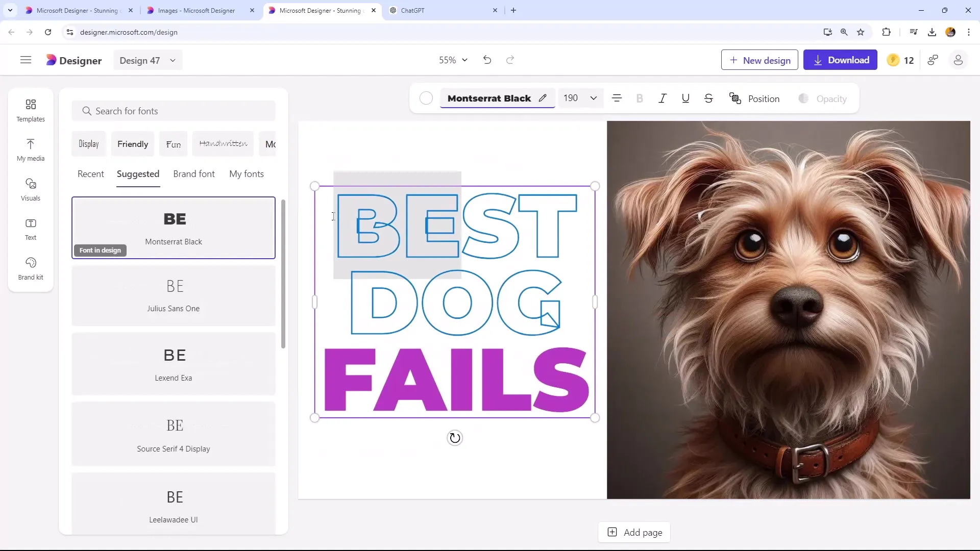Viewport: 980px width, 551px height.
Task: Filter fonts by Fun style
Action: point(173,144)
